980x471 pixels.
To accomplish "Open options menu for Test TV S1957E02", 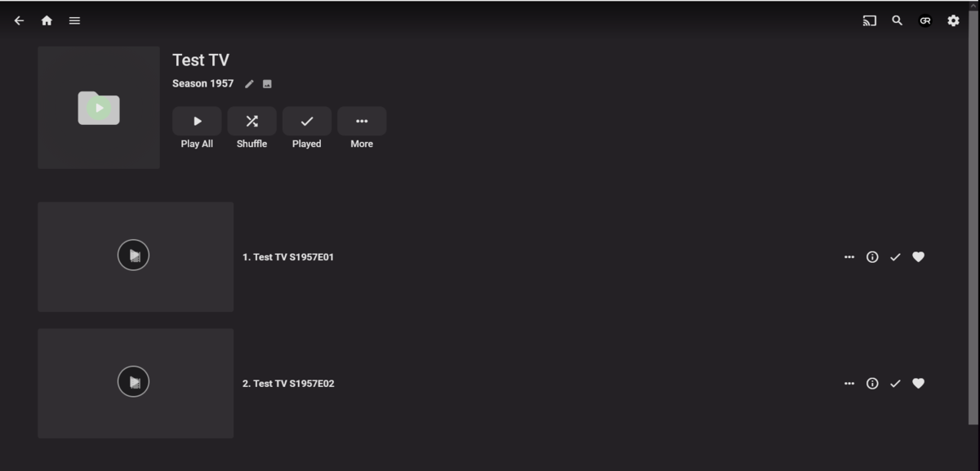I will point(849,383).
